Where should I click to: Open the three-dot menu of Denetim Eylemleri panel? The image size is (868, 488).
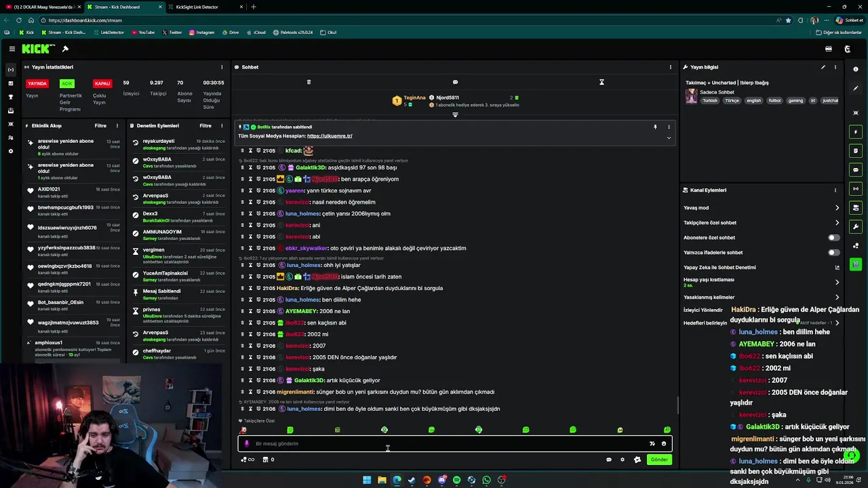(x=222, y=125)
